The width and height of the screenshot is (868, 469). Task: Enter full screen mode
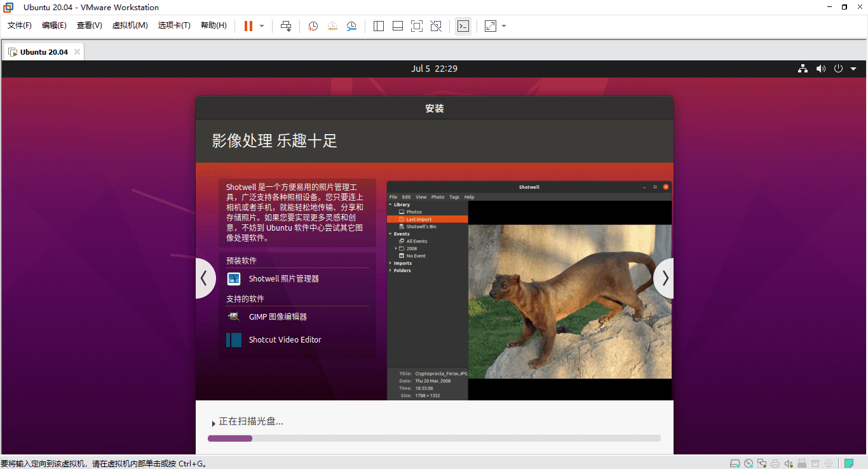tap(417, 26)
